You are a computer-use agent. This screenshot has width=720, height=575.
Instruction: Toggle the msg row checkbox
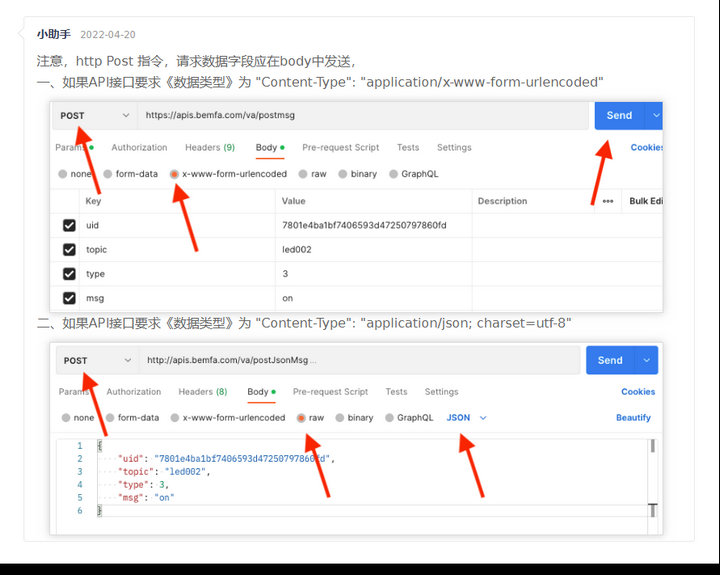[x=69, y=298]
